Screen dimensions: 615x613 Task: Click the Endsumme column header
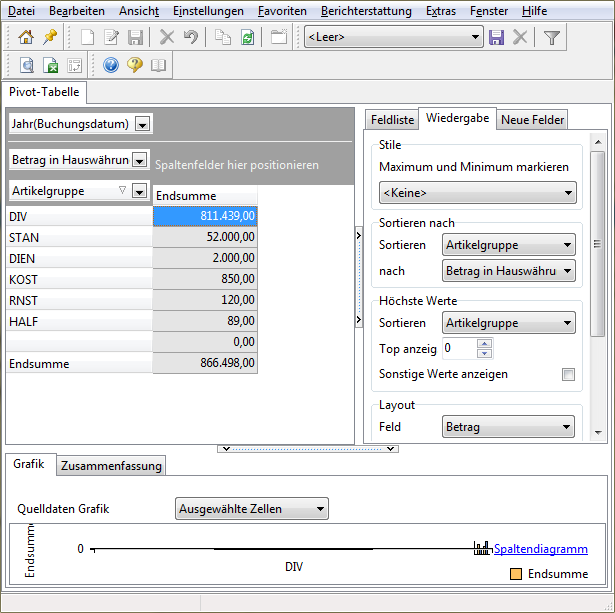point(205,195)
